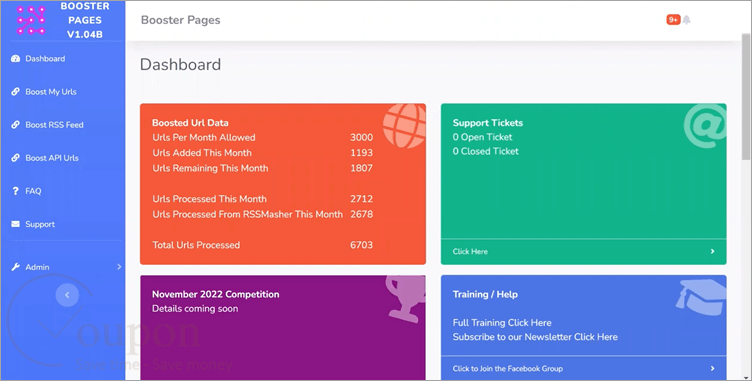Click the trophy icon on Competition card
Image resolution: width=752 pixels, height=381 pixels.
pos(405,298)
